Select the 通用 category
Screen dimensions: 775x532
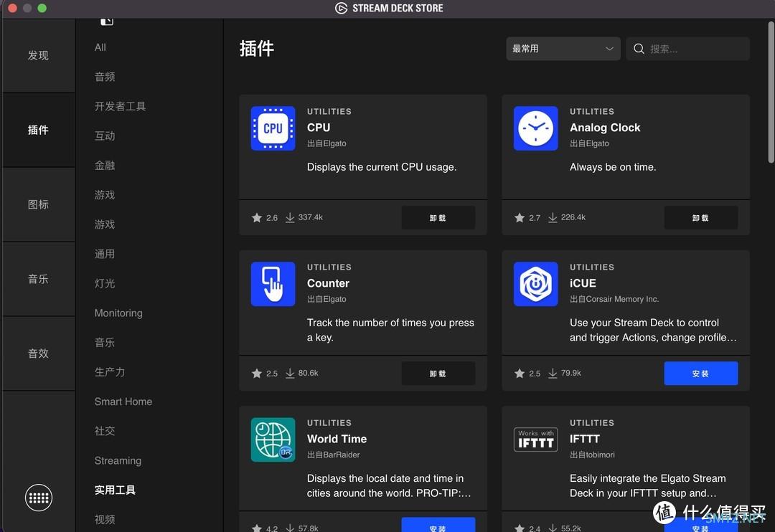tap(105, 254)
